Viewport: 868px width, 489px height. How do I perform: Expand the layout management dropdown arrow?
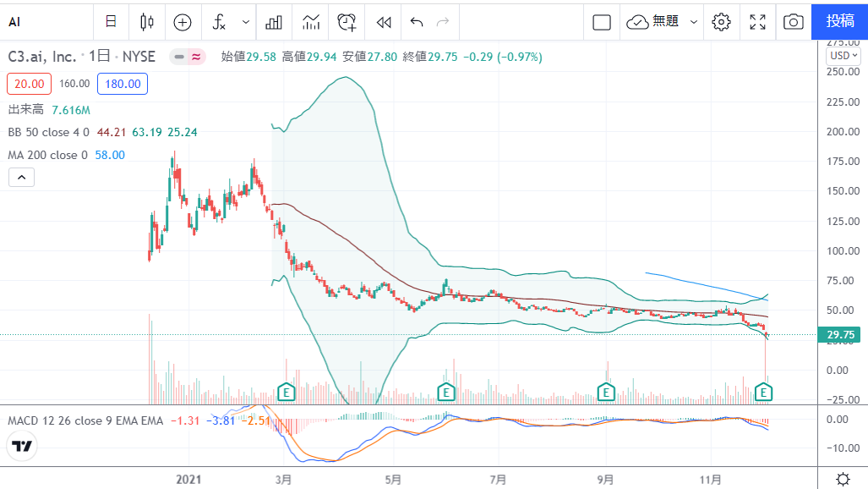[x=694, y=22]
